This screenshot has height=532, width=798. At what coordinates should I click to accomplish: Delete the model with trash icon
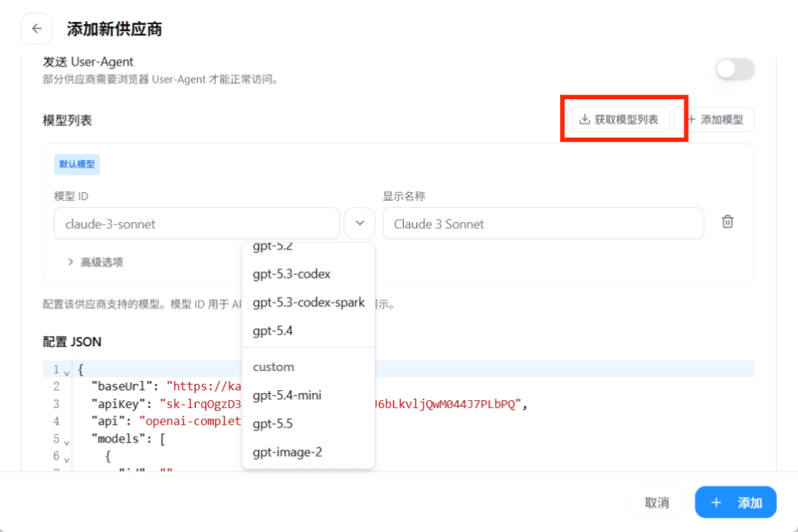tap(728, 222)
